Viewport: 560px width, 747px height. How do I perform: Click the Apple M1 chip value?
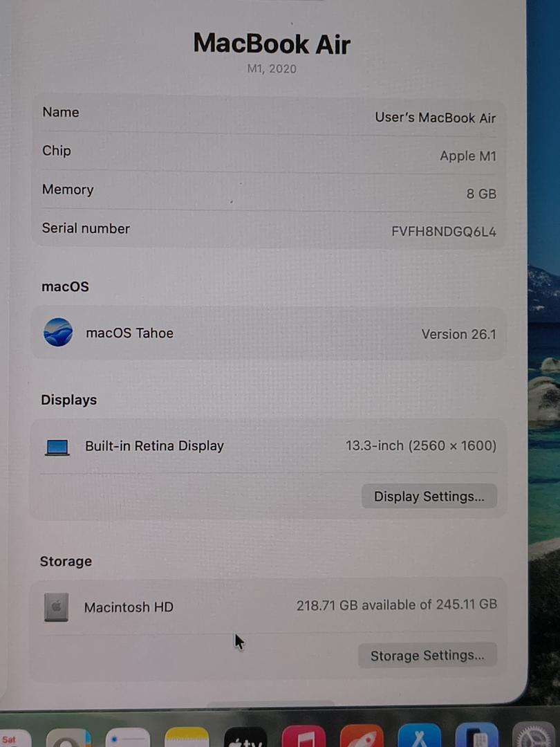467,156
